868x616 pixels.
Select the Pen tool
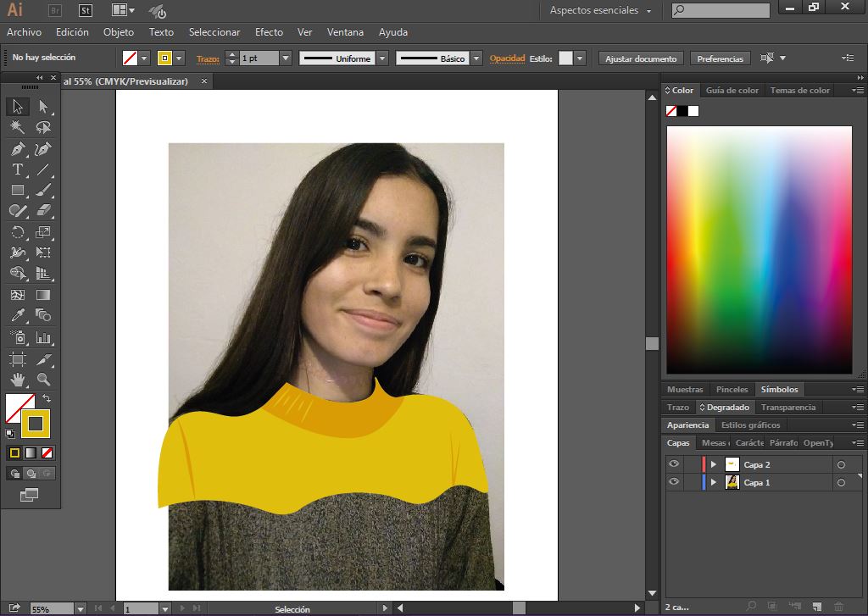click(x=18, y=148)
